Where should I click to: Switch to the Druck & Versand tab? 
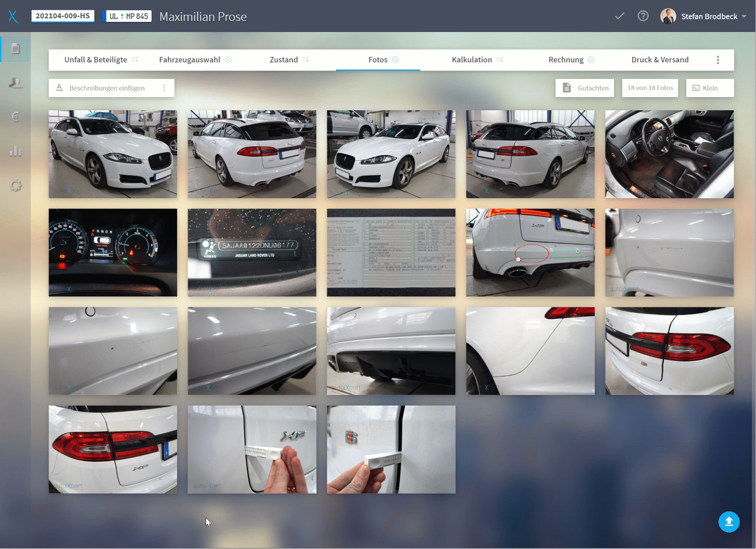point(660,60)
